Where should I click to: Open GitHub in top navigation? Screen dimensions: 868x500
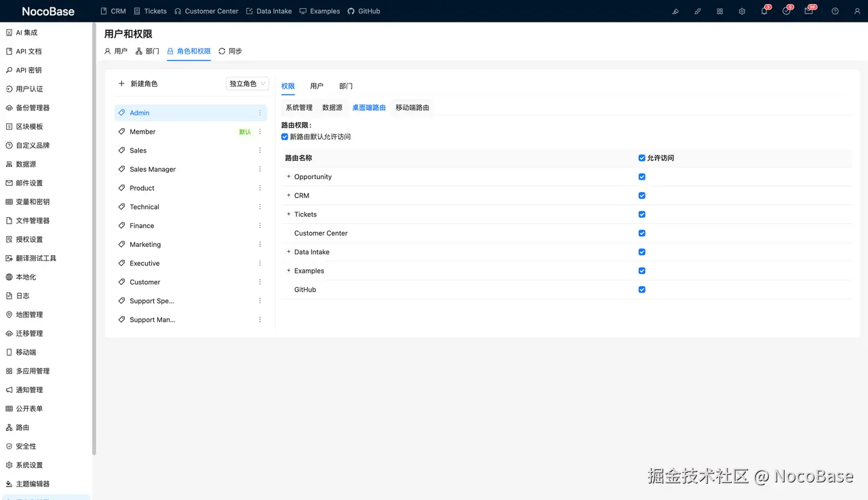tap(364, 12)
